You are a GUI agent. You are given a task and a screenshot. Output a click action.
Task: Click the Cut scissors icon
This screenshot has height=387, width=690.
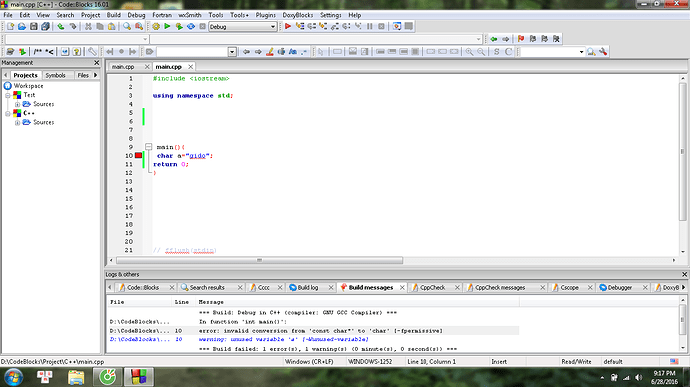pyautogui.click(x=88, y=26)
